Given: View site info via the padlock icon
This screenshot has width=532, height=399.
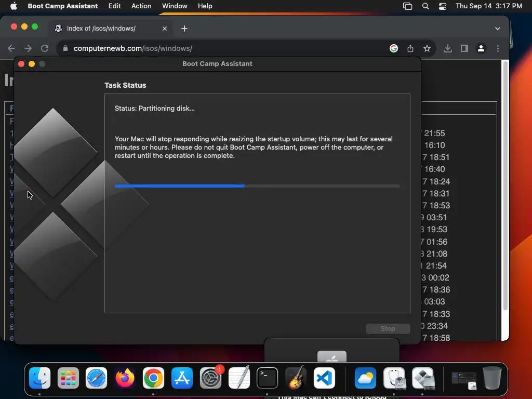Looking at the screenshot, I should (x=65, y=48).
